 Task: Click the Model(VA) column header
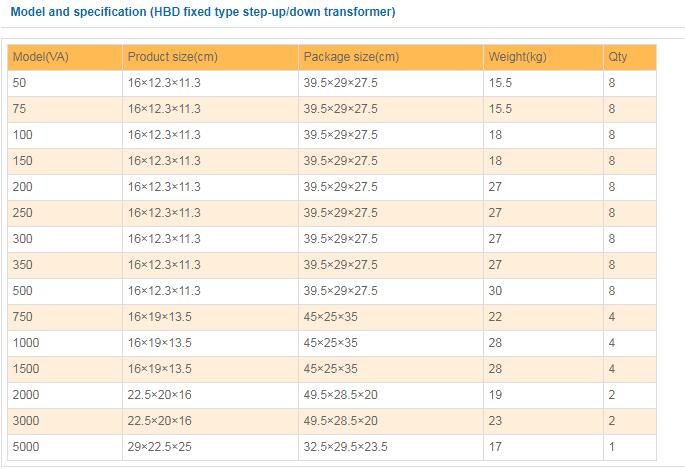[65, 57]
